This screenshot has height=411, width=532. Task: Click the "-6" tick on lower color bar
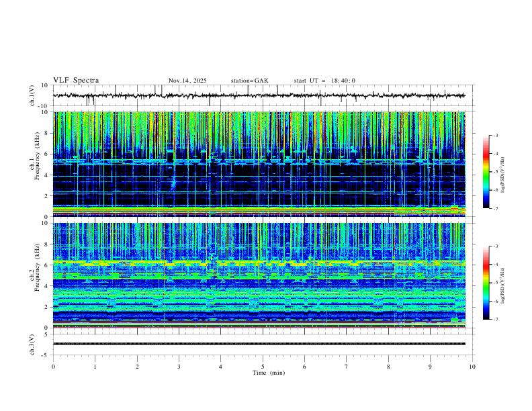(x=495, y=301)
